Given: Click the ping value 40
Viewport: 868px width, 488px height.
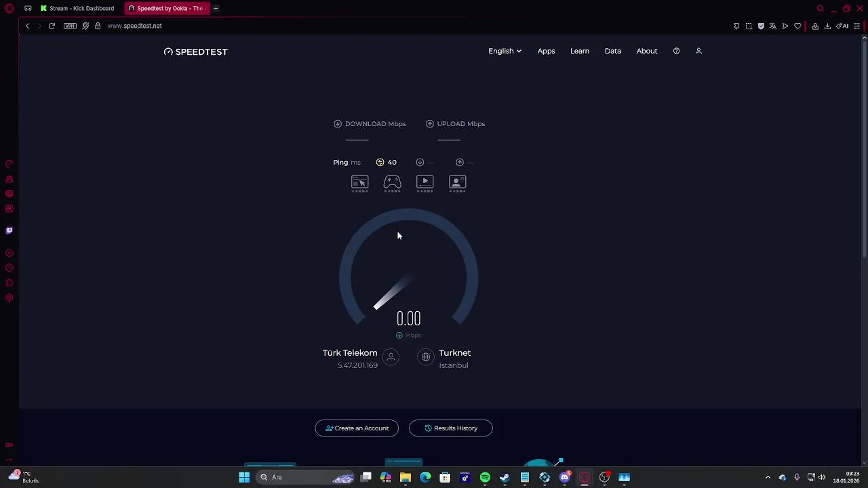Looking at the screenshot, I should click(x=392, y=162).
